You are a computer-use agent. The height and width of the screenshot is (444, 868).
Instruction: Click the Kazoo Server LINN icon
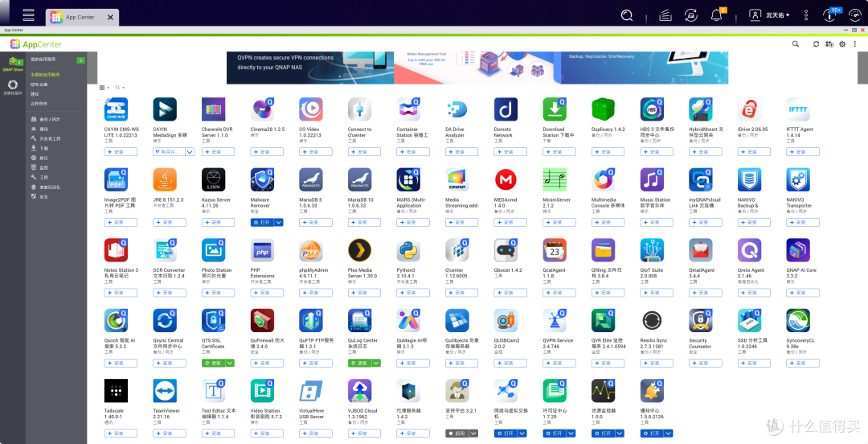click(214, 179)
